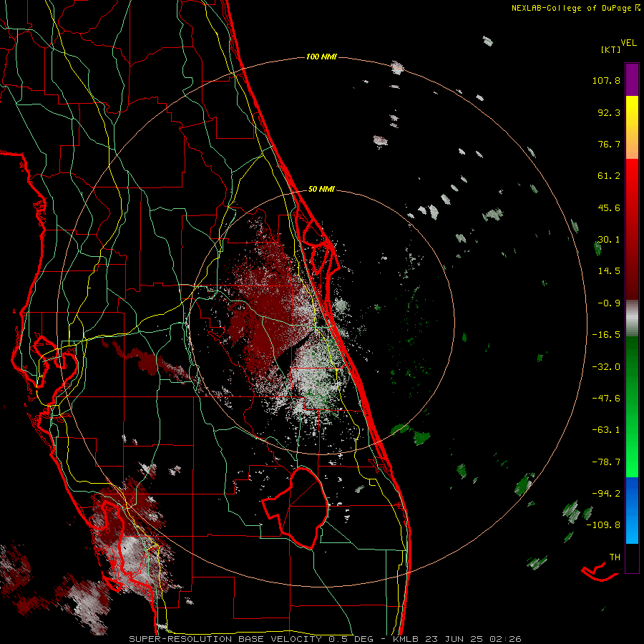Select the 61.2 scale label

[609, 176]
